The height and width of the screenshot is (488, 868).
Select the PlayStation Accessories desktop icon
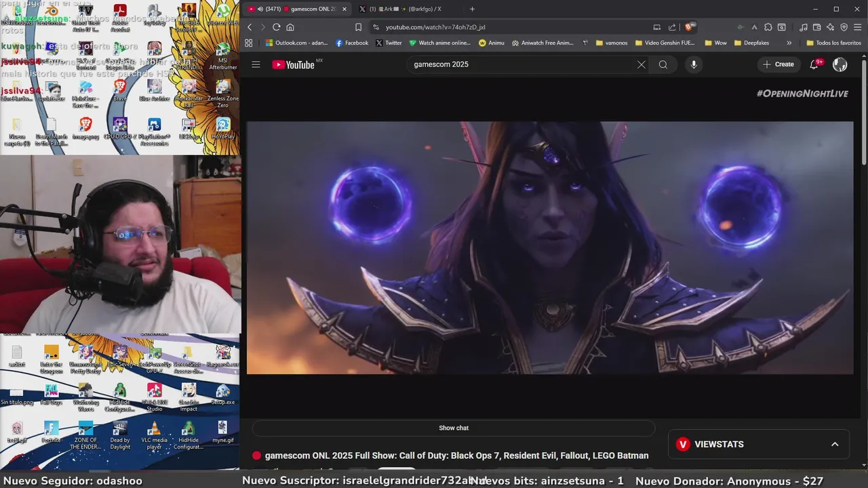pos(155,131)
